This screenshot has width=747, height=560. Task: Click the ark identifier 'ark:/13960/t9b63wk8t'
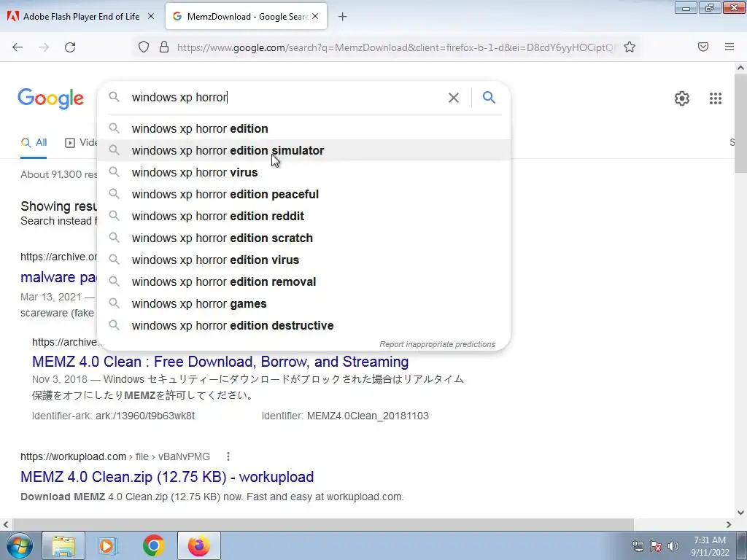pyautogui.click(x=145, y=416)
